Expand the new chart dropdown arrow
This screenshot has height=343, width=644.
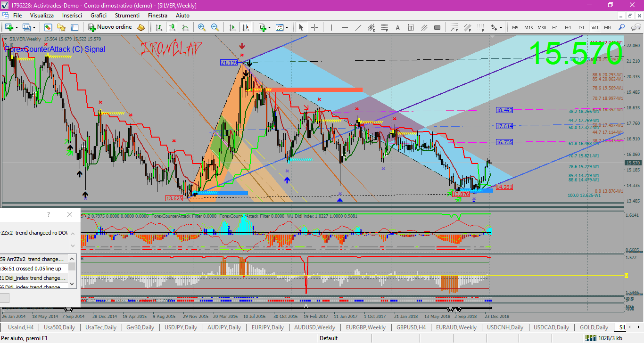pyautogui.click(x=17, y=27)
